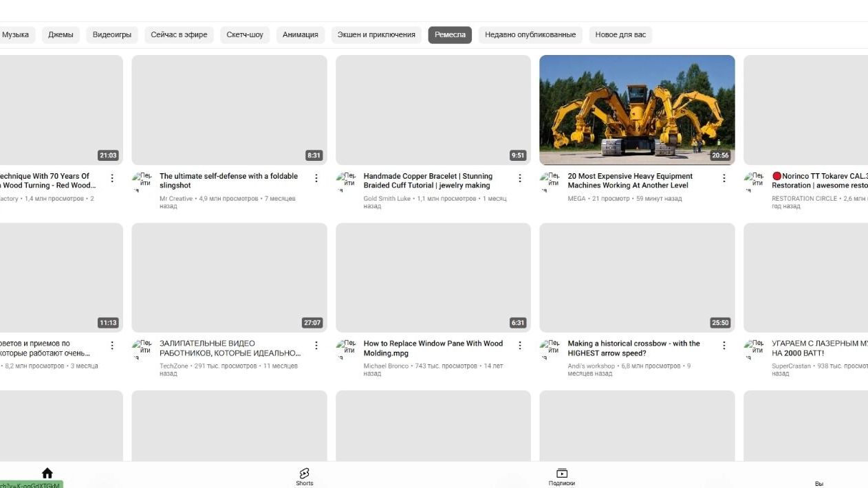
Task: Select the Видеоигры filter chip
Action: point(112,34)
